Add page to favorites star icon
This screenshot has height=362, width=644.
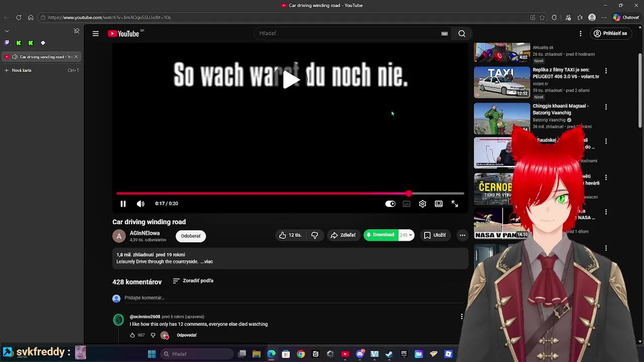pyautogui.click(x=542, y=18)
